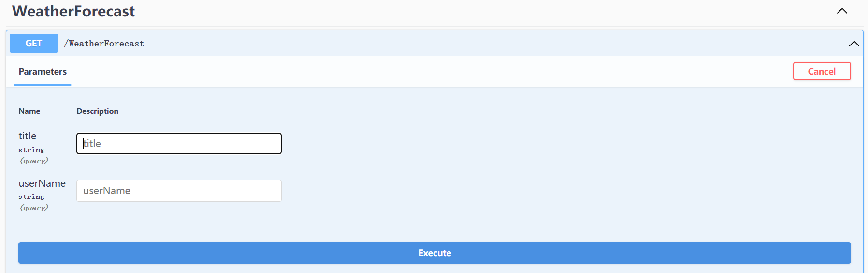Select the Parameters tab
The width and height of the screenshot is (868, 273).
click(43, 71)
